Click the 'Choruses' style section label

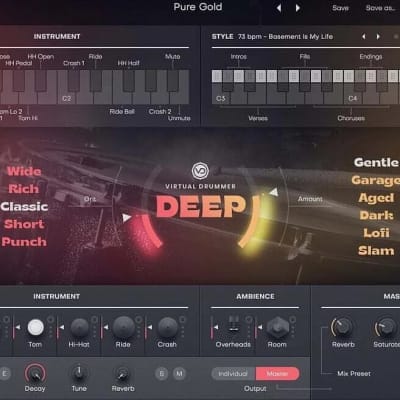click(351, 118)
